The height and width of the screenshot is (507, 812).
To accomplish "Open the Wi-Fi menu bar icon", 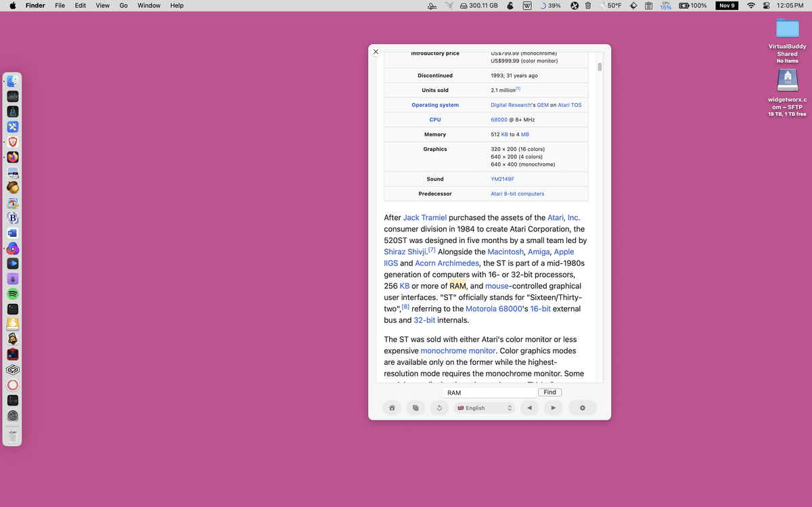I will coord(750,5).
